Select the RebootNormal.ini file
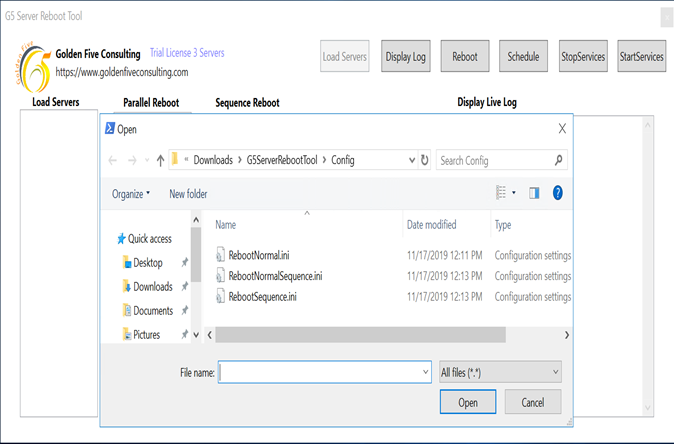This screenshot has width=674, height=444. point(258,256)
